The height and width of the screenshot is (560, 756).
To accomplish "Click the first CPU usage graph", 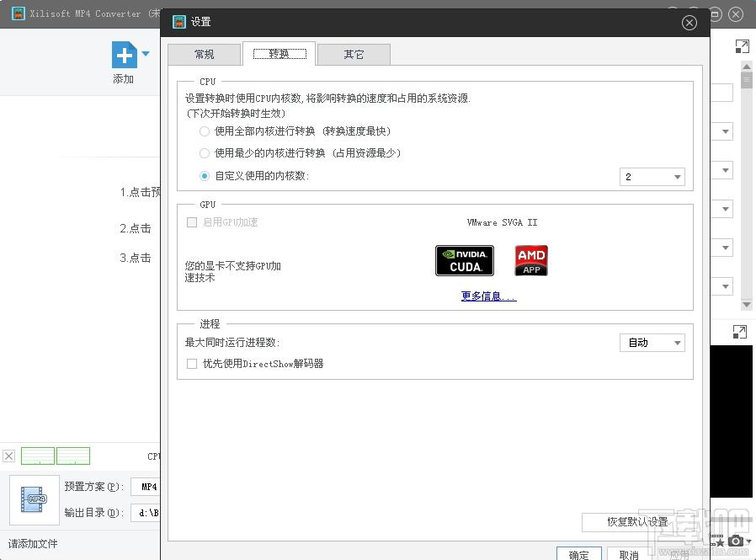I will pos(38,456).
